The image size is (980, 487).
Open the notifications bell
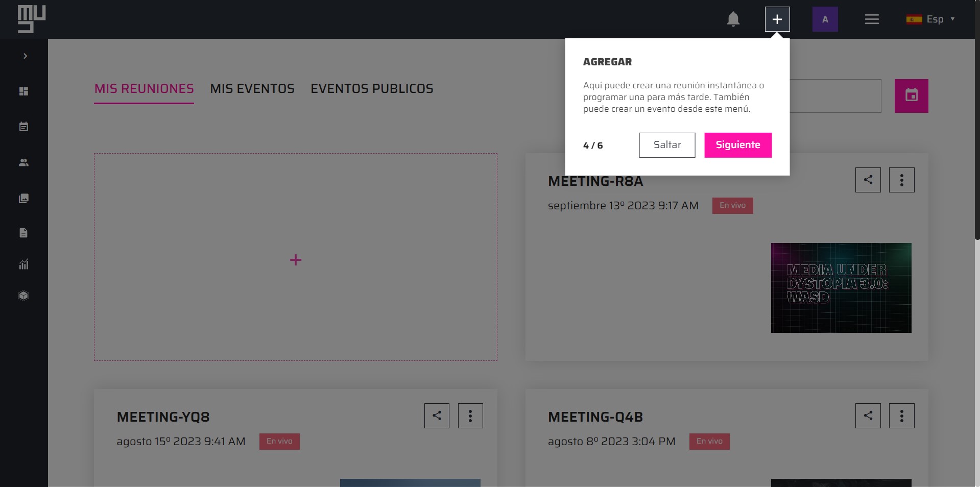point(733,19)
